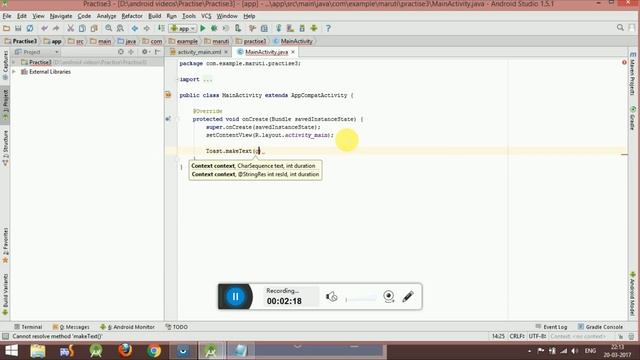The image size is (640, 360).
Task: Open the app run configuration dropdown
Action: (183, 28)
